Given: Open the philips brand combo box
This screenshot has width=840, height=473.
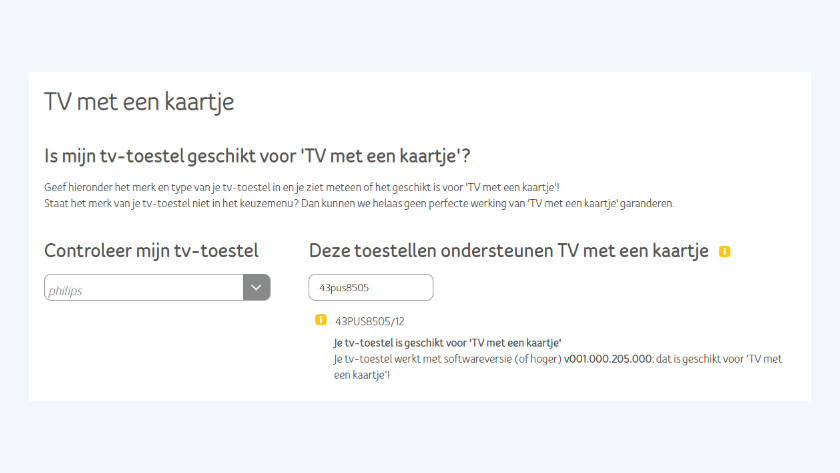Looking at the screenshot, I should [x=144, y=289].
